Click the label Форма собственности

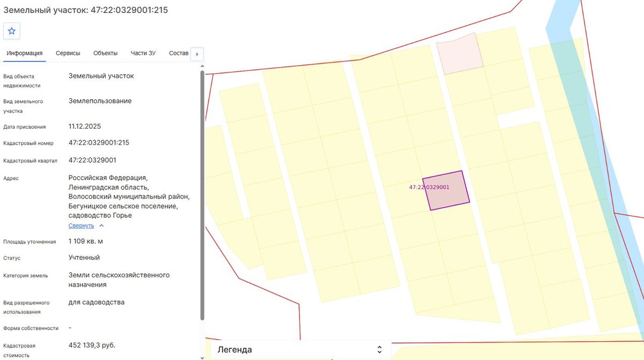(31, 328)
